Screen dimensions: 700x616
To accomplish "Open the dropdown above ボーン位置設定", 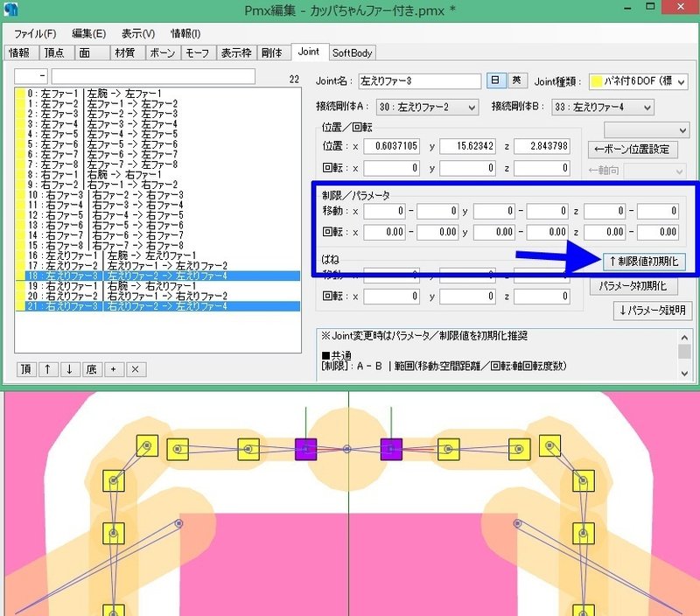I will click(646, 130).
